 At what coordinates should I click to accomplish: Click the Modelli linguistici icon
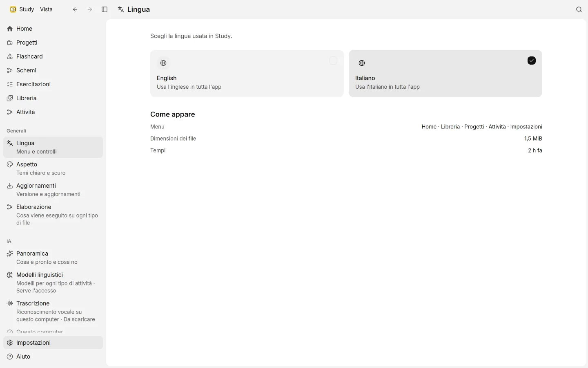click(10, 275)
